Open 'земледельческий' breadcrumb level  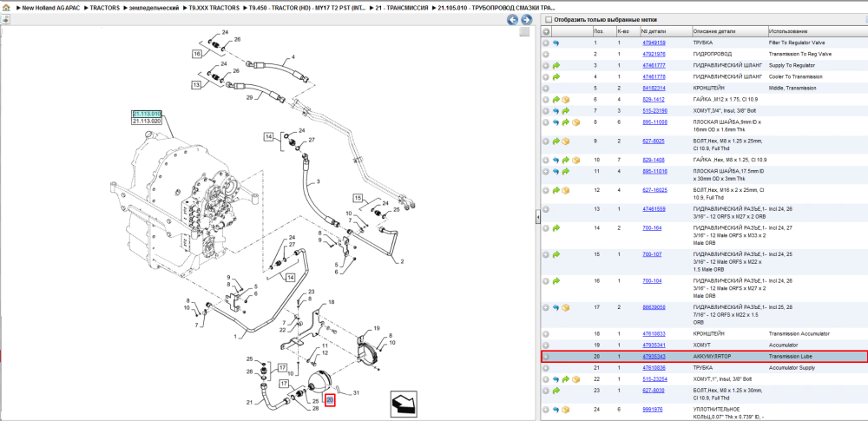(154, 9)
